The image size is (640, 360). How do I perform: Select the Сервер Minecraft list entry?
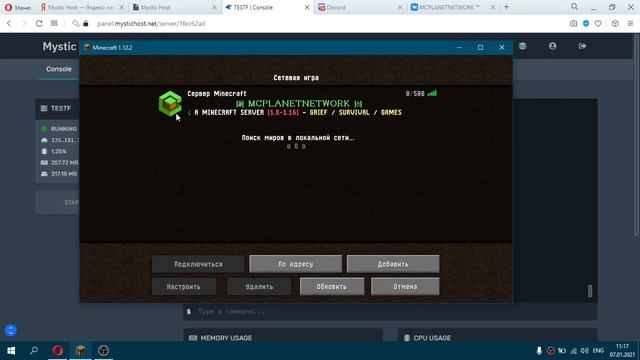coord(296,103)
